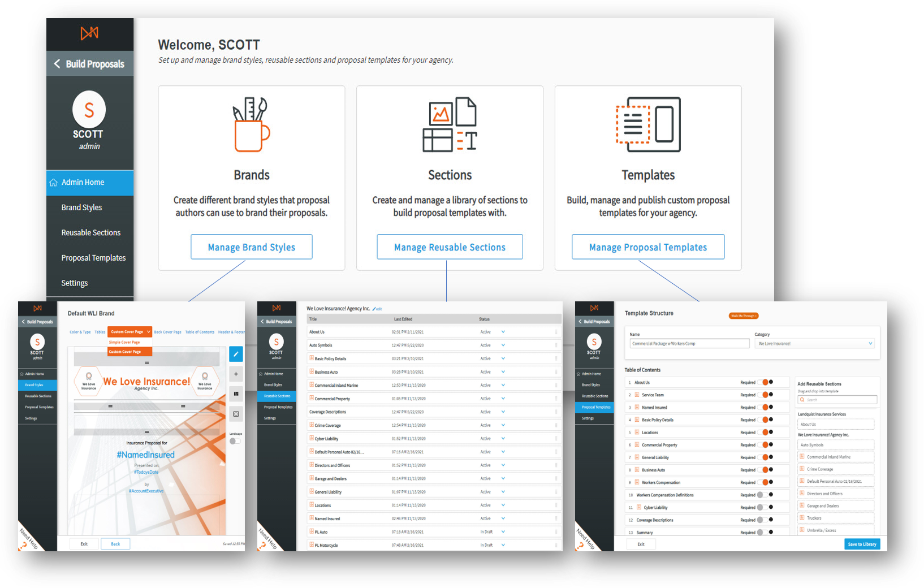Viewport: 924px width, 588px height.
Task: Turn off Required toggle for Service Team
Action: [763, 395]
